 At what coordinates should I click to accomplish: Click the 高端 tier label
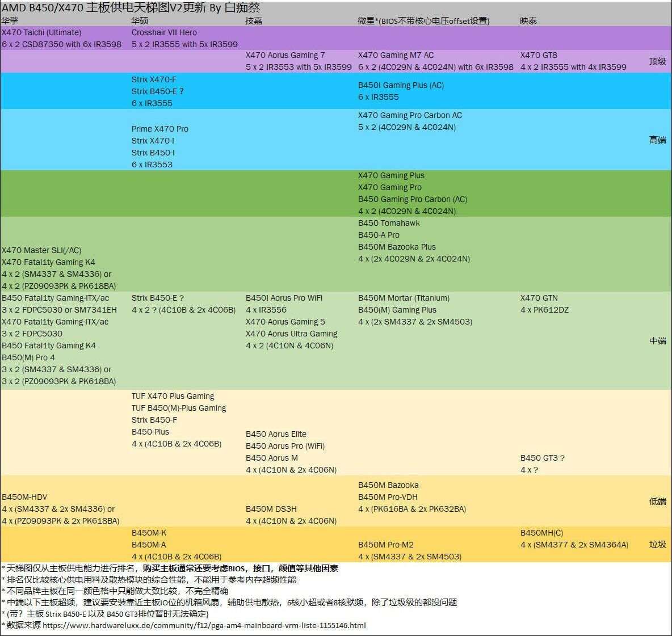tap(657, 140)
